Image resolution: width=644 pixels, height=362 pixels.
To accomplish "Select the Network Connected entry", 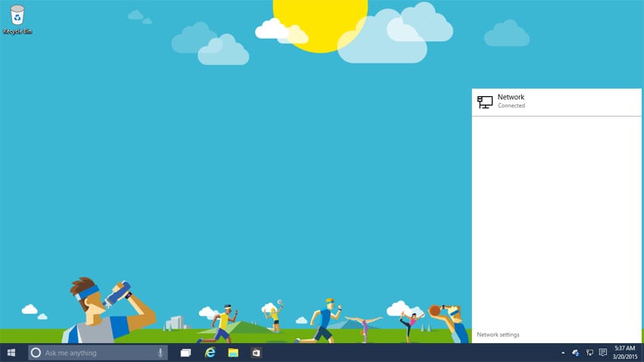I will 557,101.
